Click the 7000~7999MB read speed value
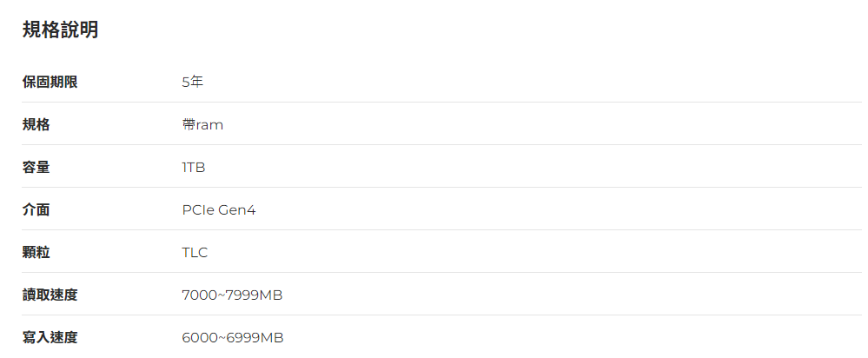The height and width of the screenshot is (358, 868). click(232, 295)
